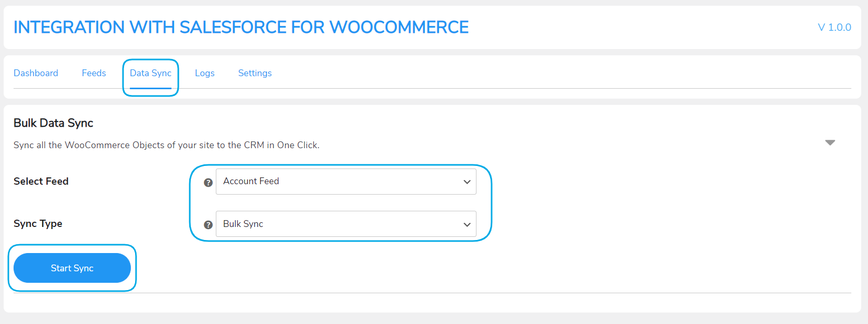
Task: Click the word INTEGRATION in the header title
Action: coord(69,27)
